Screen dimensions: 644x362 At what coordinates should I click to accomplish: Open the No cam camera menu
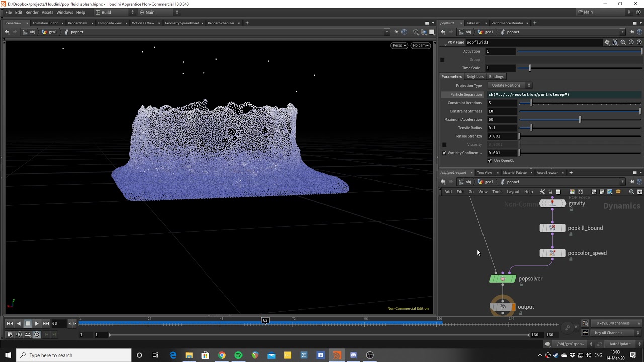tap(420, 45)
